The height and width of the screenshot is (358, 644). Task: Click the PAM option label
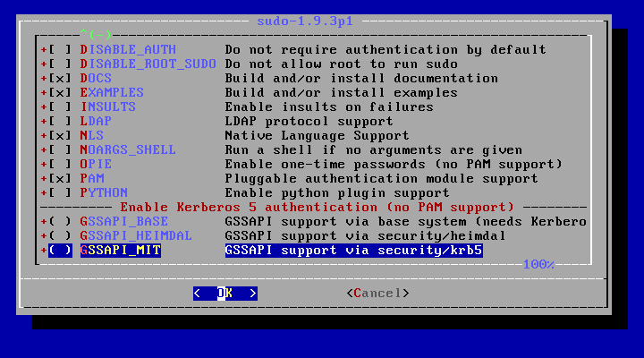coord(92,178)
